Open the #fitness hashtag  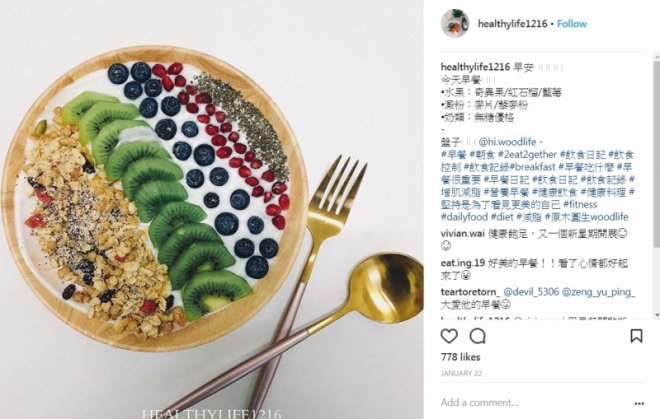pyautogui.click(x=580, y=205)
